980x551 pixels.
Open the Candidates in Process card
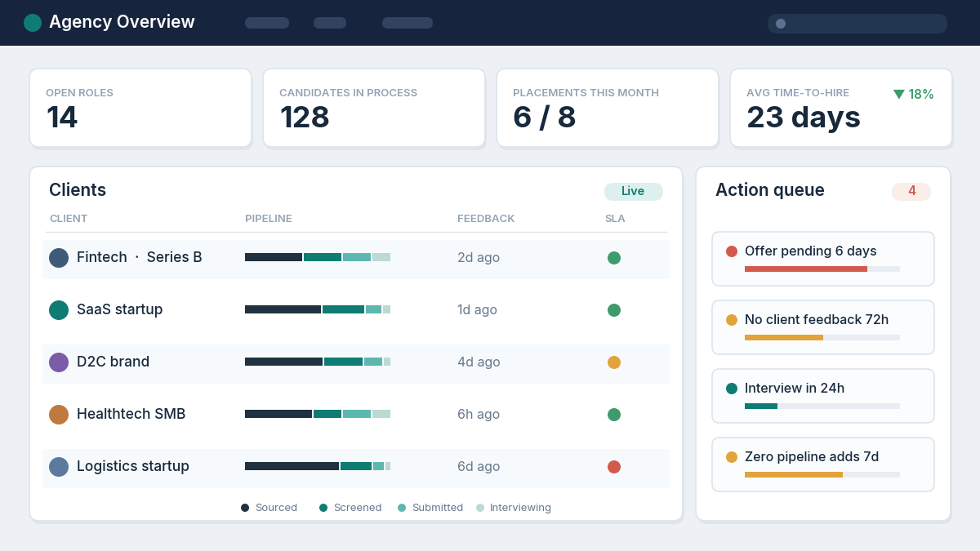(x=374, y=108)
